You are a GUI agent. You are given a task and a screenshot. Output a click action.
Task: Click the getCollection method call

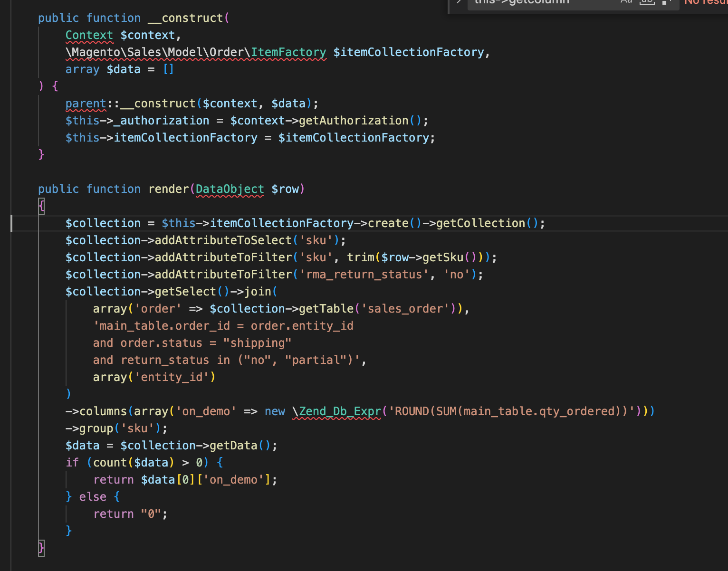point(480,223)
